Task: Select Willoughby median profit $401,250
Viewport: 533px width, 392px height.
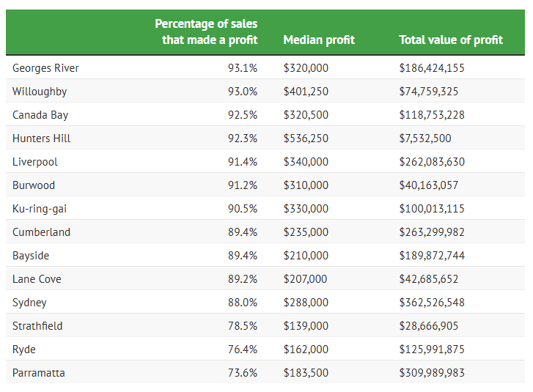Action: pos(306,92)
